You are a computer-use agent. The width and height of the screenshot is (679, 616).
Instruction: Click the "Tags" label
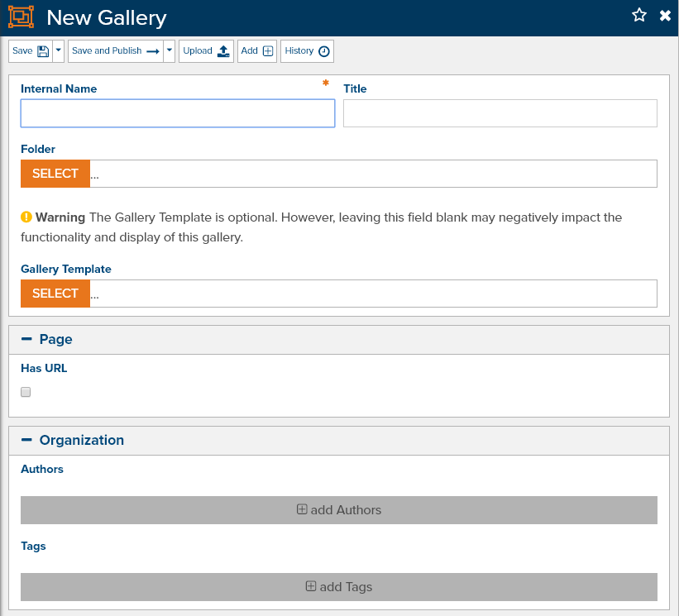pos(33,546)
